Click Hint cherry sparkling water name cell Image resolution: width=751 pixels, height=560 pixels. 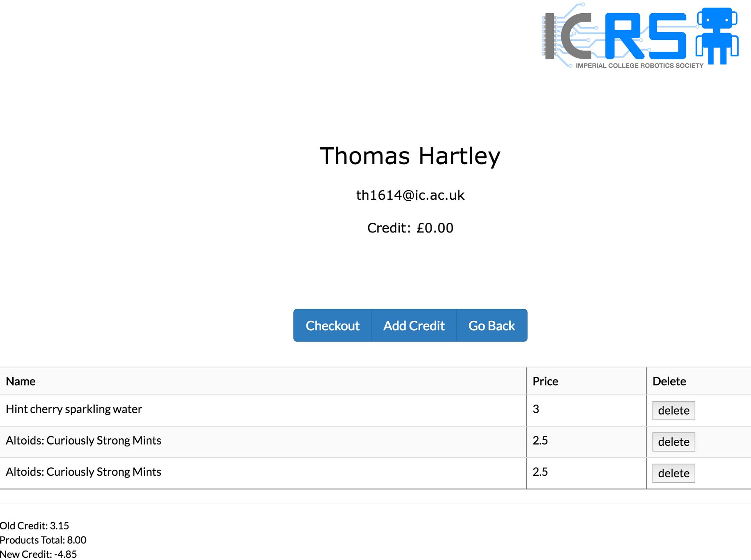tap(74, 409)
